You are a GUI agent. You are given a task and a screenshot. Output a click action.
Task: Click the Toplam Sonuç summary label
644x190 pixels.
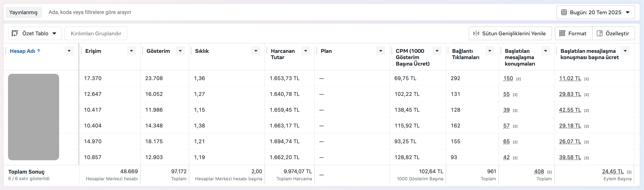pyautogui.click(x=26, y=172)
